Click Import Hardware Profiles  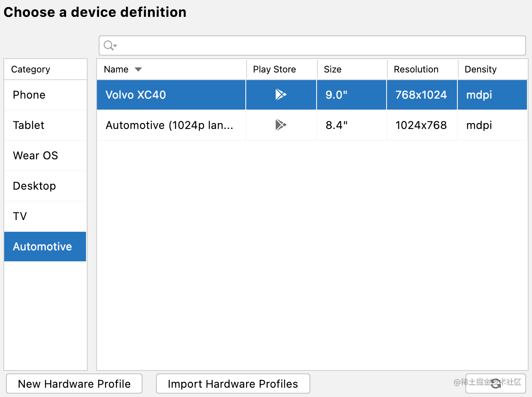coord(233,384)
